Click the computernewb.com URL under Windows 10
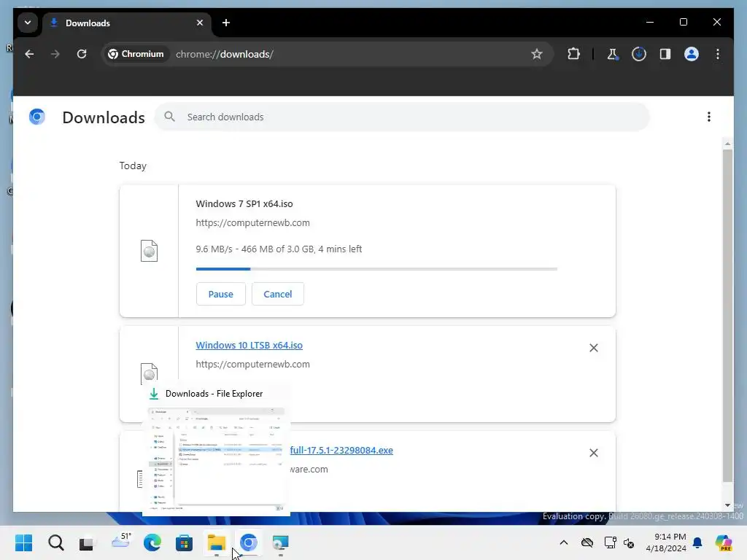This screenshot has width=747, height=560. [x=252, y=365]
